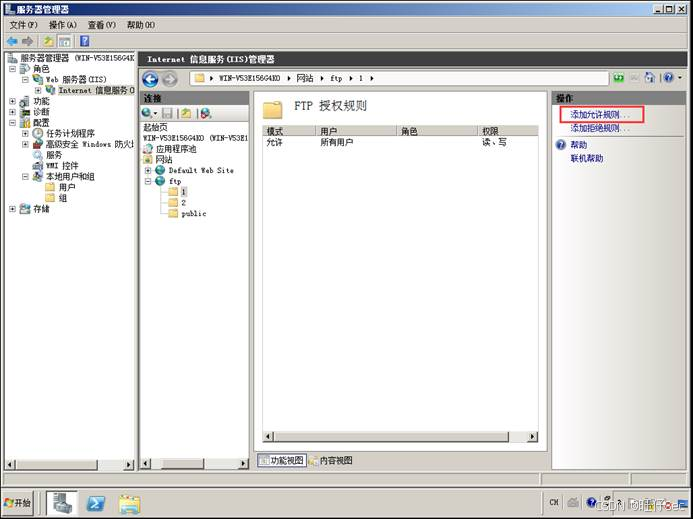
Task: Click the 联机帮助 link
Action: [587, 158]
